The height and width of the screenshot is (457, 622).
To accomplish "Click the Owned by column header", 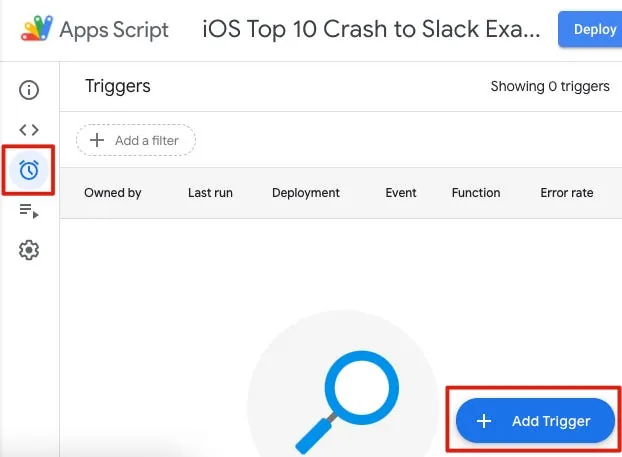I will point(112,193).
